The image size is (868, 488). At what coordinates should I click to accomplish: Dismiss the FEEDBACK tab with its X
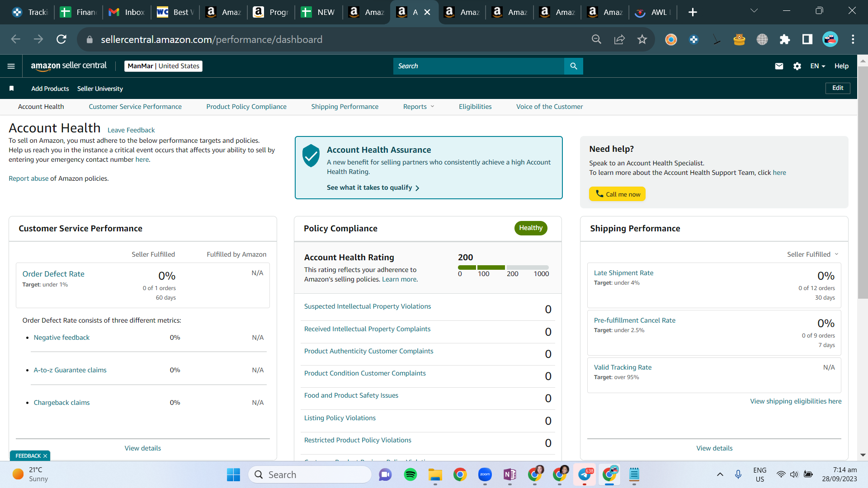pos(45,456)
